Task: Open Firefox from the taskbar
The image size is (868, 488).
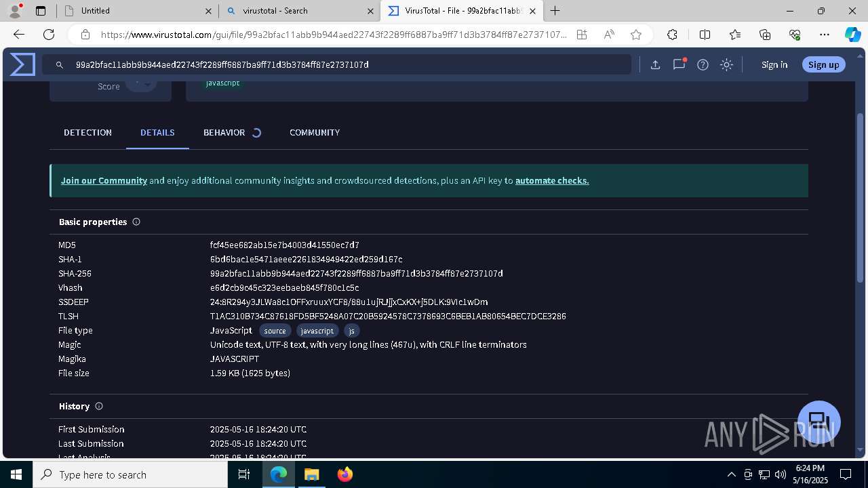Action: pos(344,474)
